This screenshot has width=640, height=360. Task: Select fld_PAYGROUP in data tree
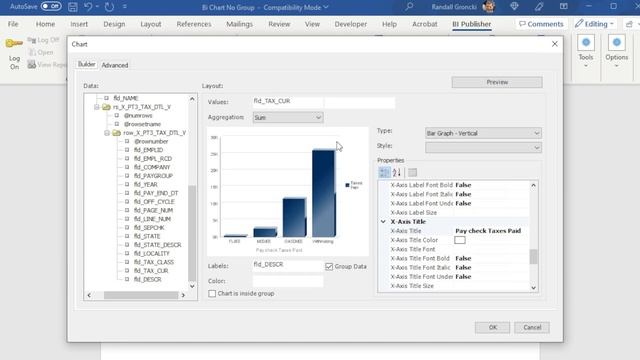[153, 176]
